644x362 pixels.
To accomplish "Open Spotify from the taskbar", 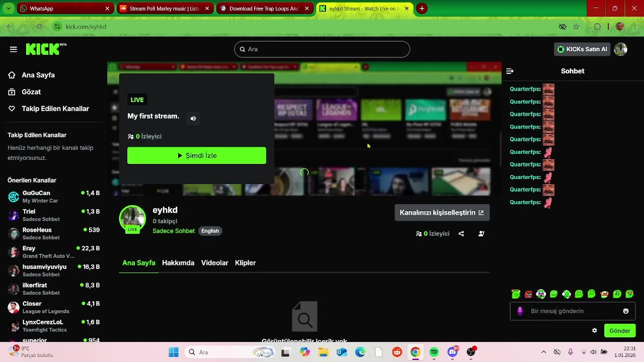I will pyautogui.click(x=434, y=352).
